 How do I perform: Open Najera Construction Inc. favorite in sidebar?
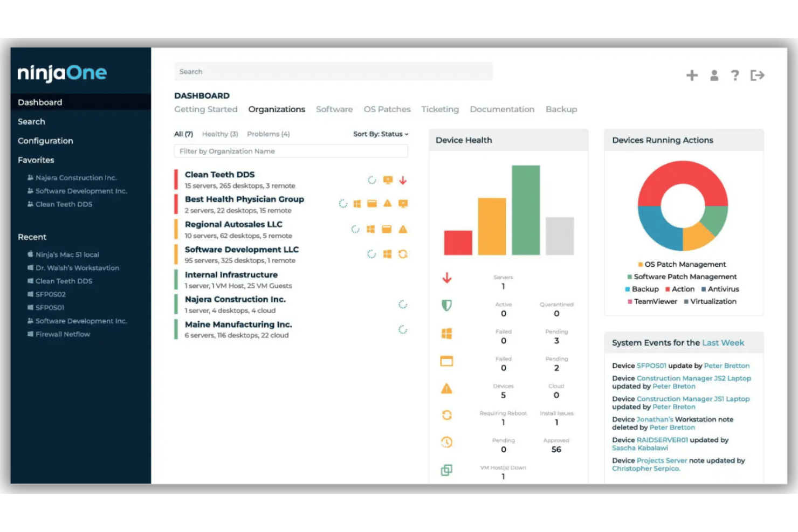tap(72, 178)
